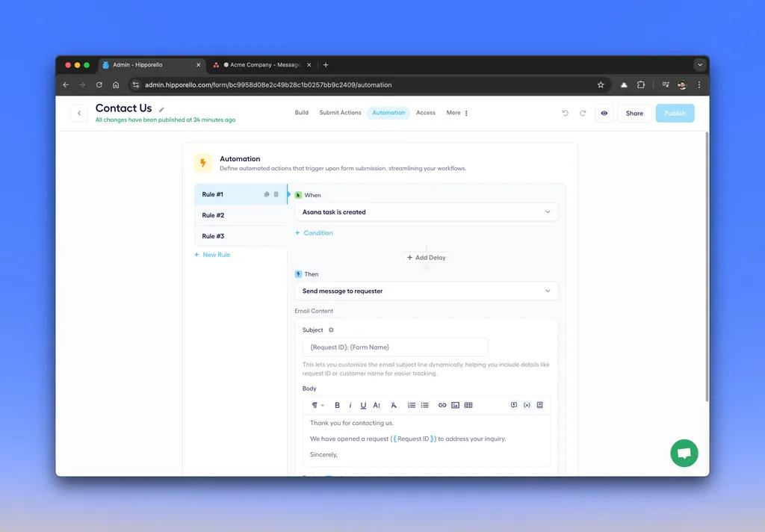Toggle form preview with eye icon
The image size is (765, 532).
[x=604, y=114]
